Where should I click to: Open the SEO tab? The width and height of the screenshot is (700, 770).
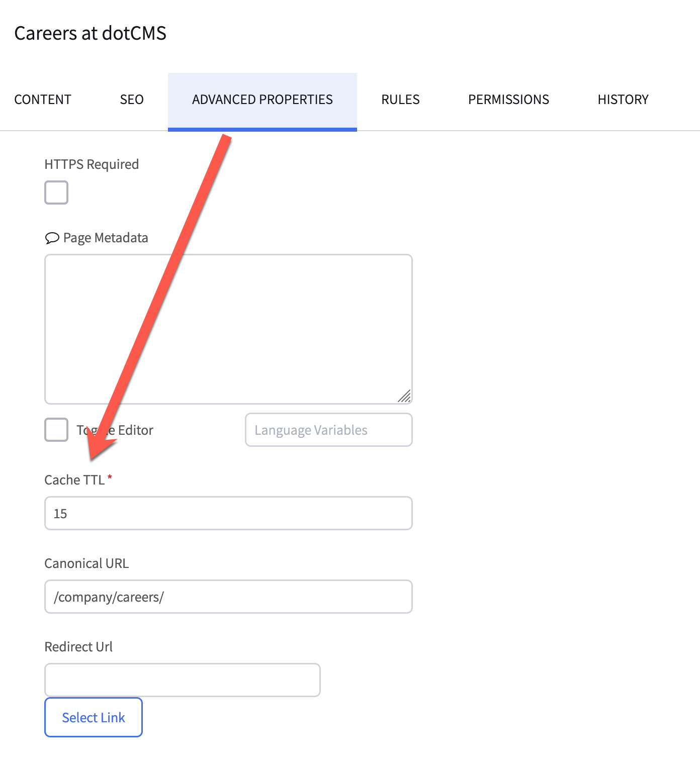tap(132, 100)
